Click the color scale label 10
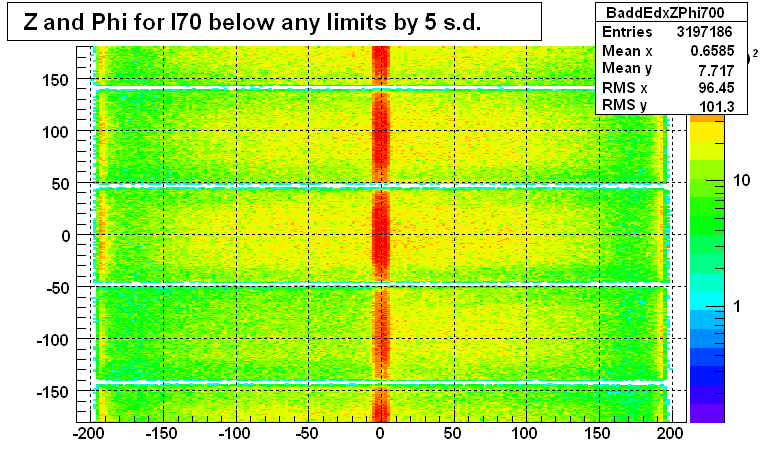763x469 pixels. (742, 181)
